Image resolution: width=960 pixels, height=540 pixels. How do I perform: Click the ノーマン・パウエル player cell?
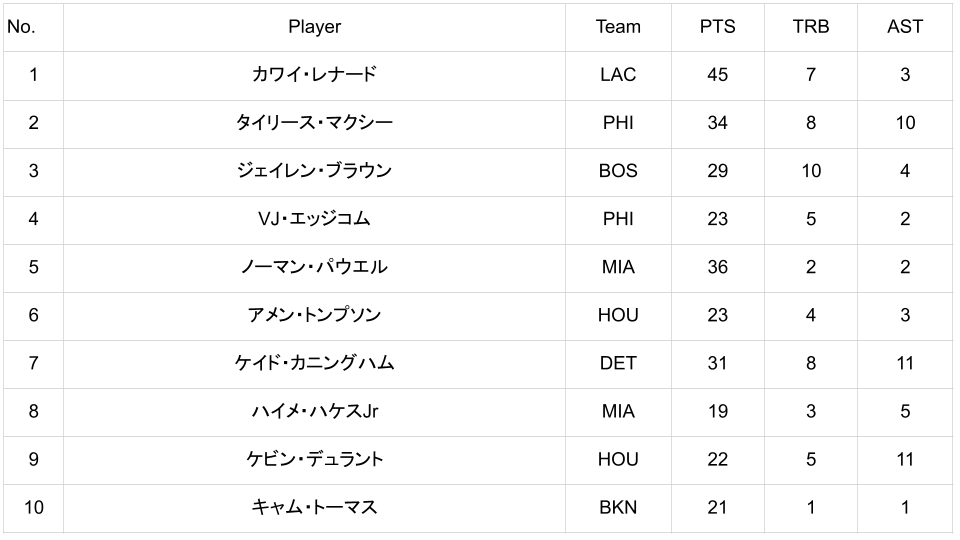314,267
